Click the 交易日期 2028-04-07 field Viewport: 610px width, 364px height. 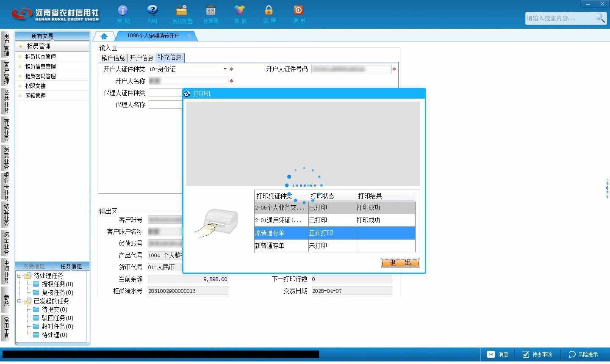(x=352, y=291)
